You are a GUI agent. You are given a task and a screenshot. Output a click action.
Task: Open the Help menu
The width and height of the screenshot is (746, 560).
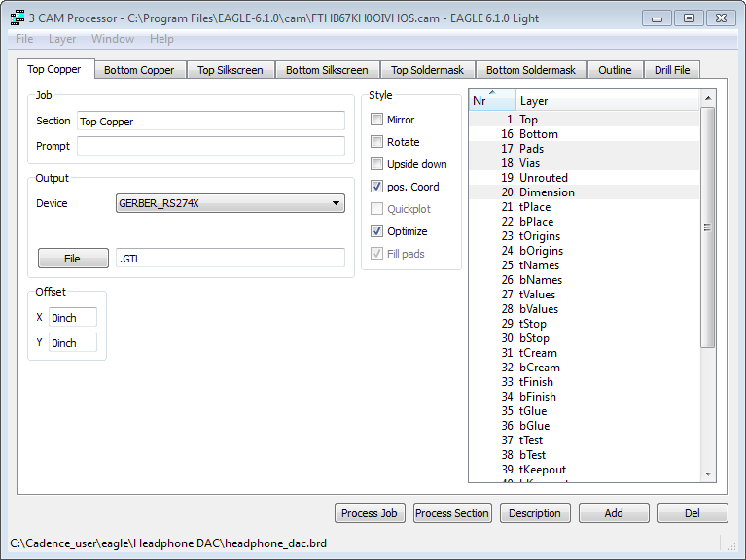[161, 39]
